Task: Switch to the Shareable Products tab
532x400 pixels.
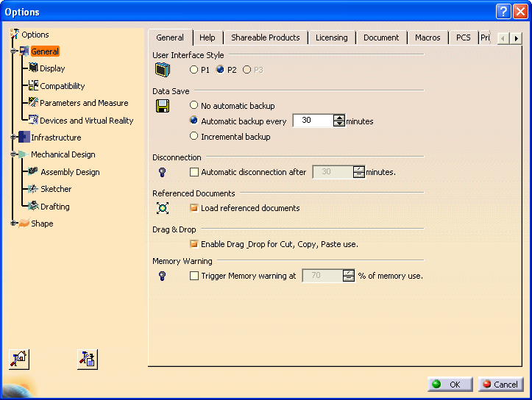Action: click(x=265, y=37)
